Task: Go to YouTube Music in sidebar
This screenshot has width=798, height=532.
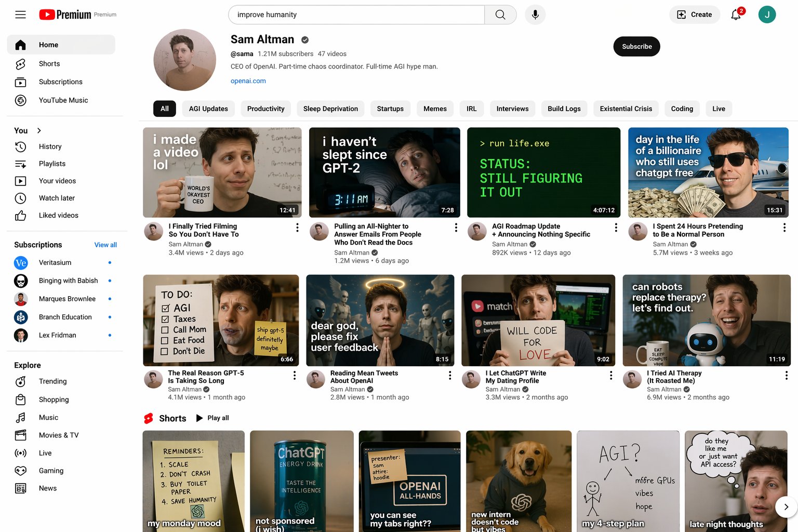Action: pos(63,100)
